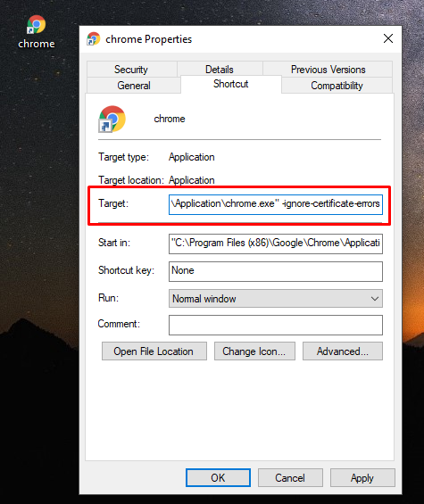Expand the Run dropdown showing Normal window
424x504 pixels.
coord(275,299)
